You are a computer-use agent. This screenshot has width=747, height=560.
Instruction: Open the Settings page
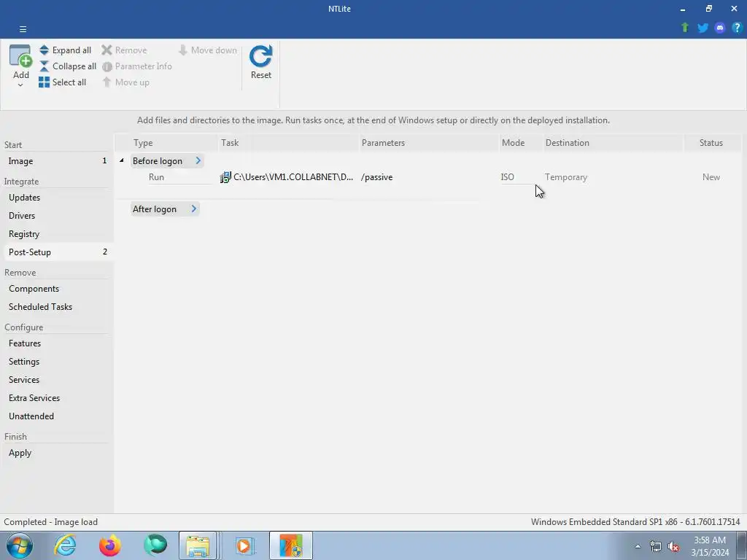click(x=57, y=362)
